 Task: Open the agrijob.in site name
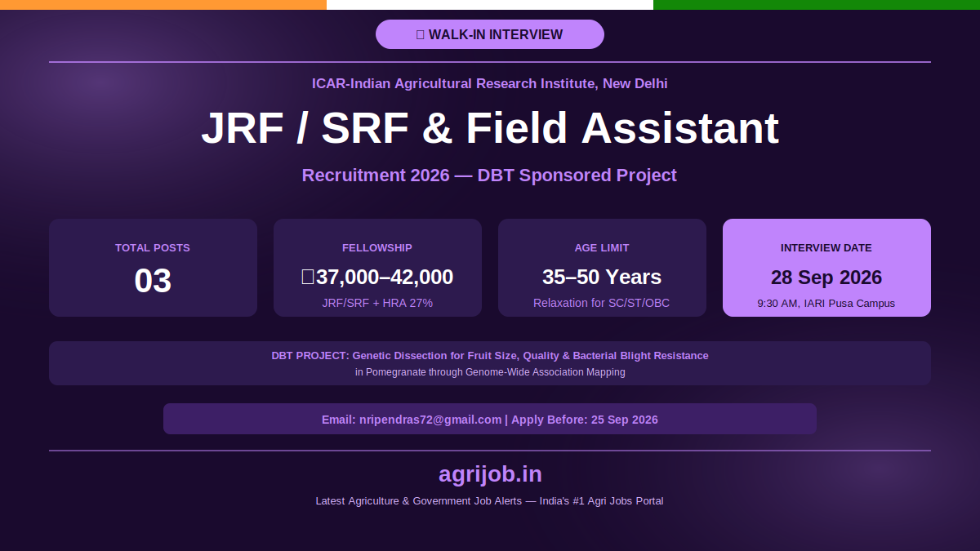click(x=490, y=474)
